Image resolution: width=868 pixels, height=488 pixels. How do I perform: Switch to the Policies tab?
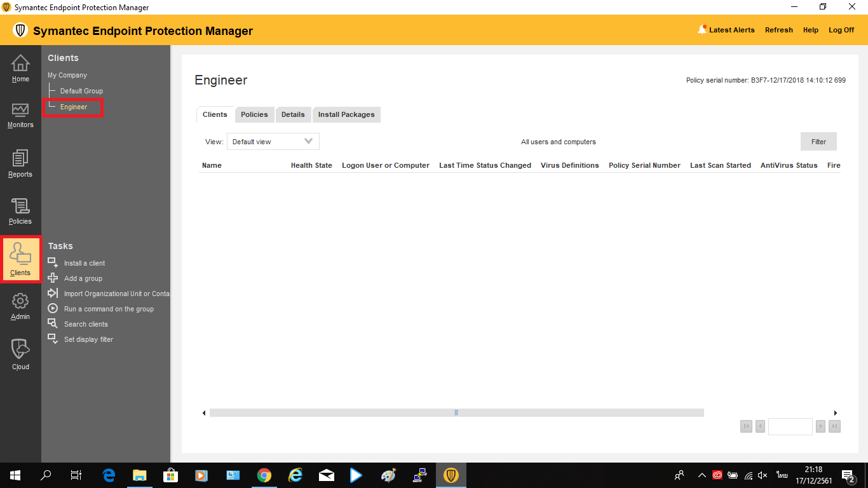[x=254, y=114]
